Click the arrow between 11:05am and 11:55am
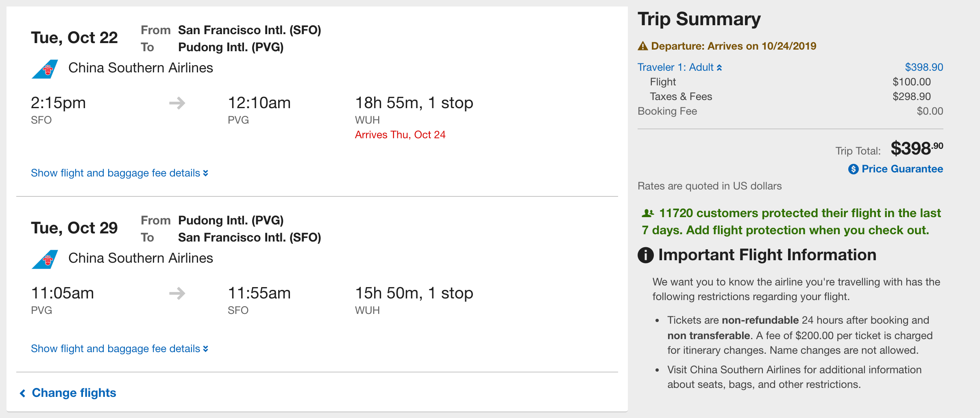The image size is (980, 418). (x=177, y=293)
